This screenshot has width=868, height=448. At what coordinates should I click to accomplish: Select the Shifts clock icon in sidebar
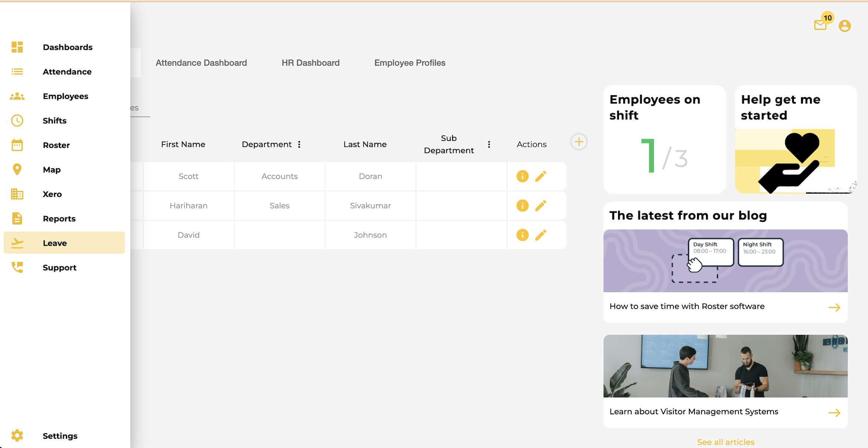click(17, 120)
